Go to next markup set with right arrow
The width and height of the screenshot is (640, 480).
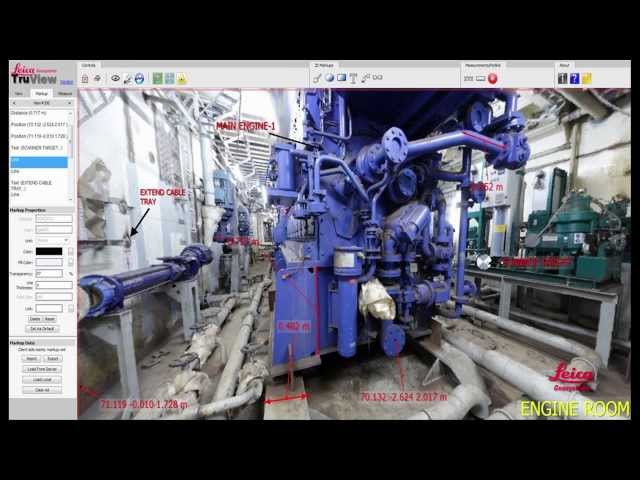[x=70, y=103]
